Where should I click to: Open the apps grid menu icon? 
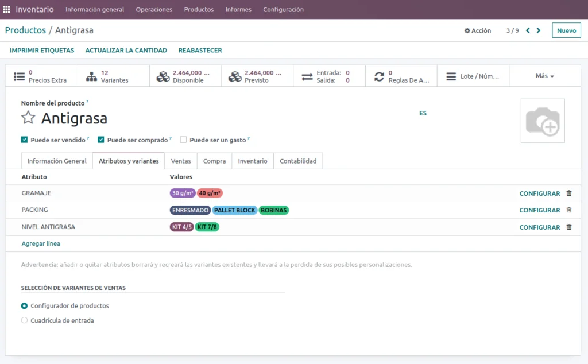pyautogui.click(x=7, y=9)
